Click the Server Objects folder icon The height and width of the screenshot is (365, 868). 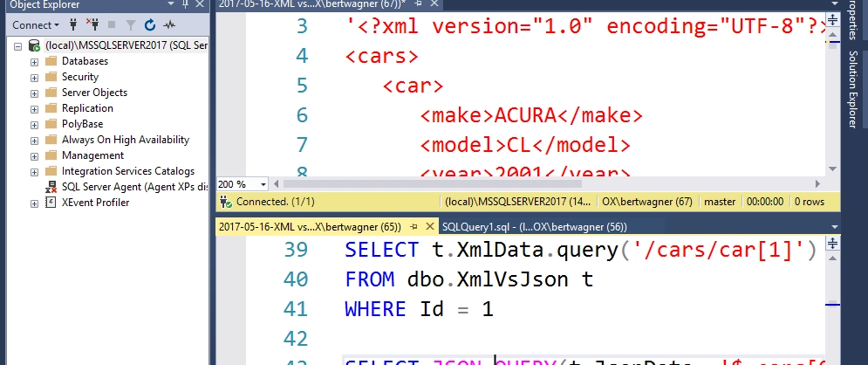pyautogui.click(x=51, y=92)
